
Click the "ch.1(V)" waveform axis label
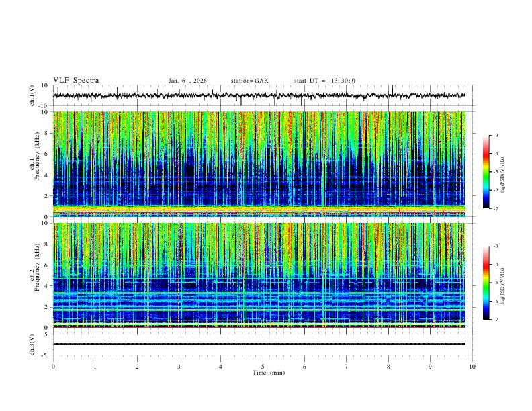tap(32, 95)
